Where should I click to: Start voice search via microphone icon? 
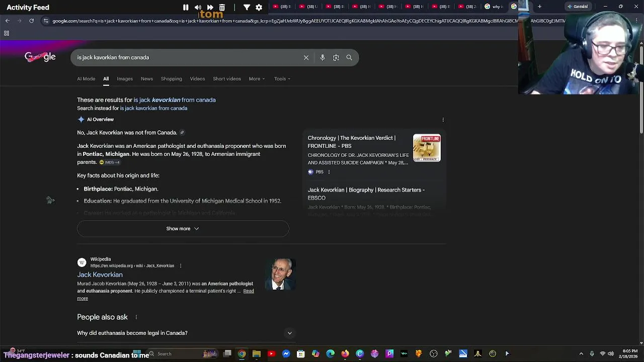click(323, 57)
